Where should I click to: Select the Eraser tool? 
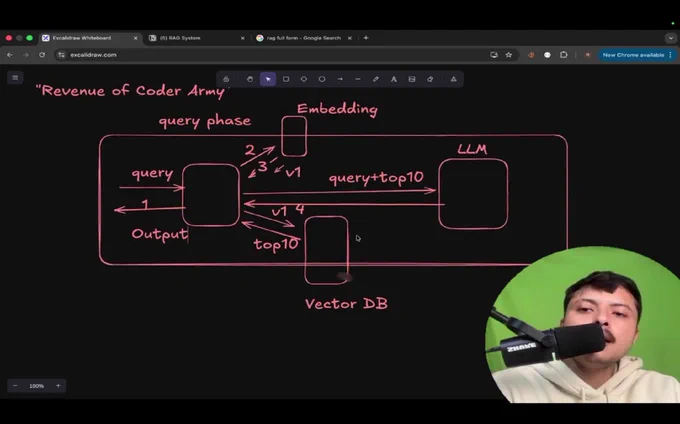430,79
